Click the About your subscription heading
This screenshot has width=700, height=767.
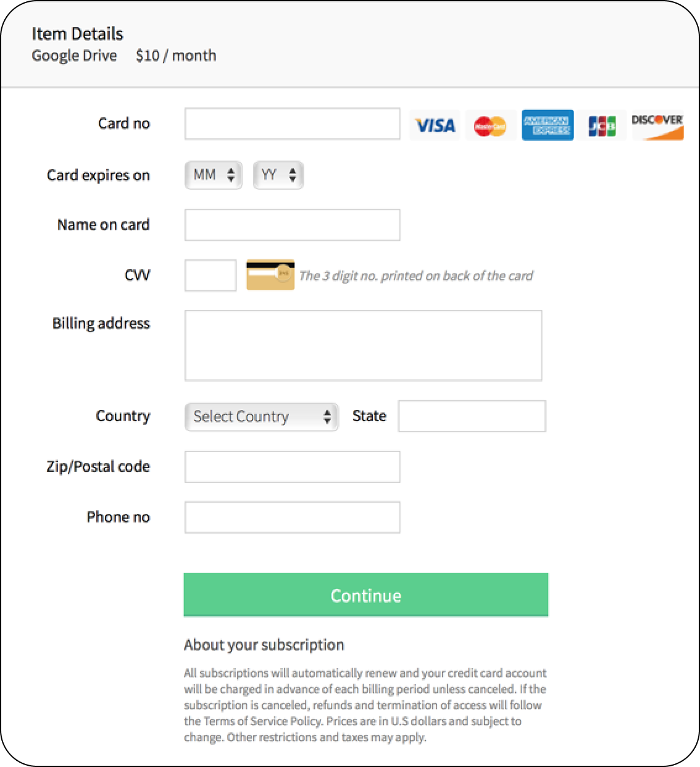pyautogui.click(x=264, y=645)
